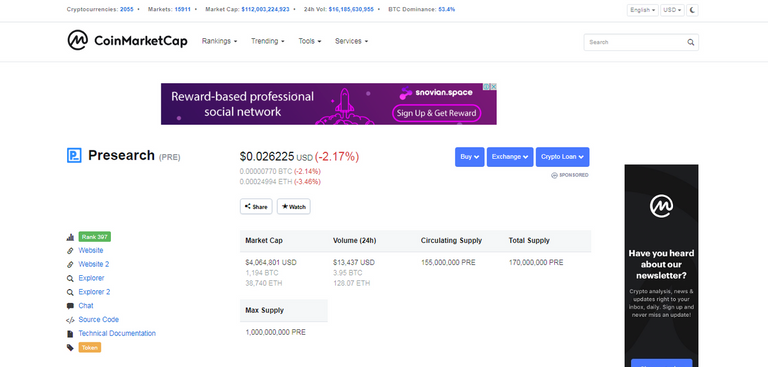Expand the Services menu
The height and width of the screenshot is (367, 768).
(x=351, y=41)
